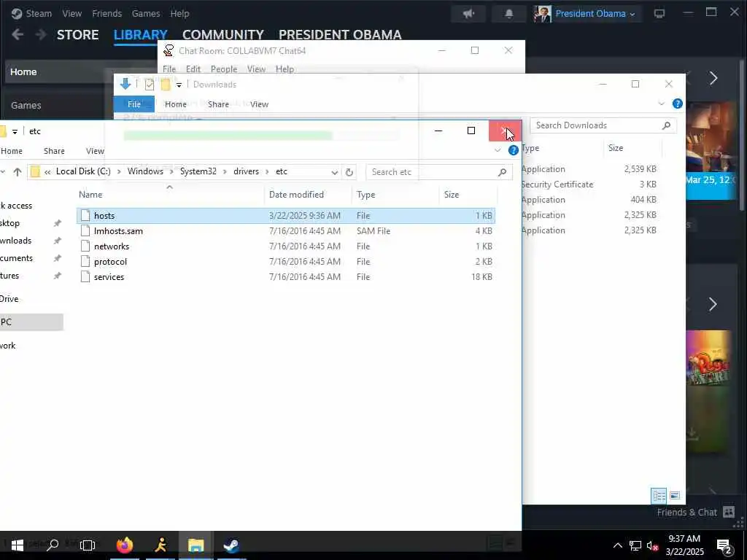Viewport: 747px width, 560px height.
Task: Open the View tab in etc window
Action: [95, 151]
